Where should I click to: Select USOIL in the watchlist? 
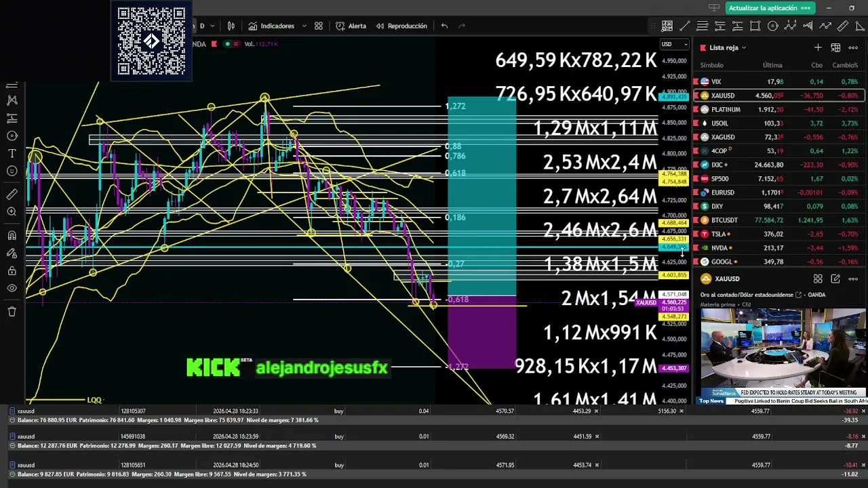[x=779, y=123]
